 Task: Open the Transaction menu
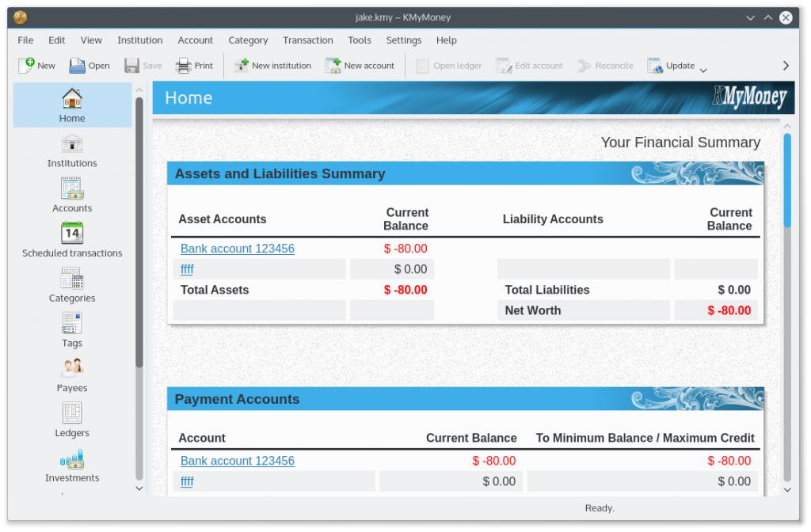click(x=307, y=40)
